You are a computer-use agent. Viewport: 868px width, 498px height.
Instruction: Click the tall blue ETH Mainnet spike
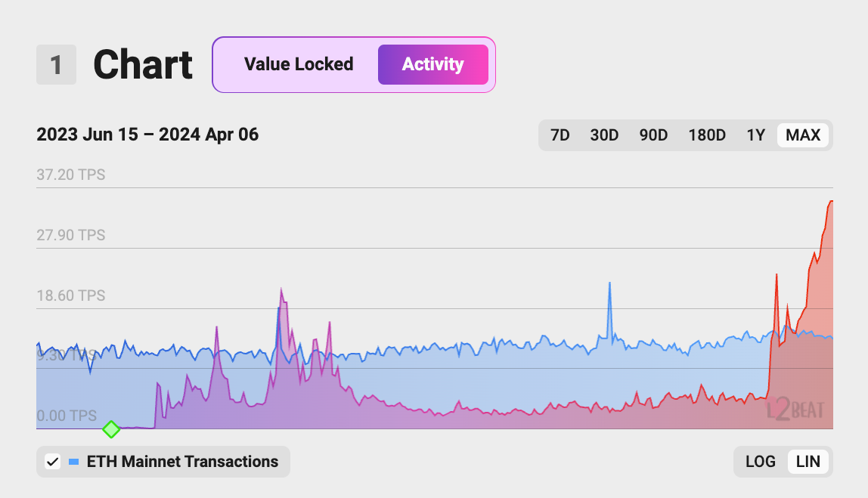pos(609,284)
